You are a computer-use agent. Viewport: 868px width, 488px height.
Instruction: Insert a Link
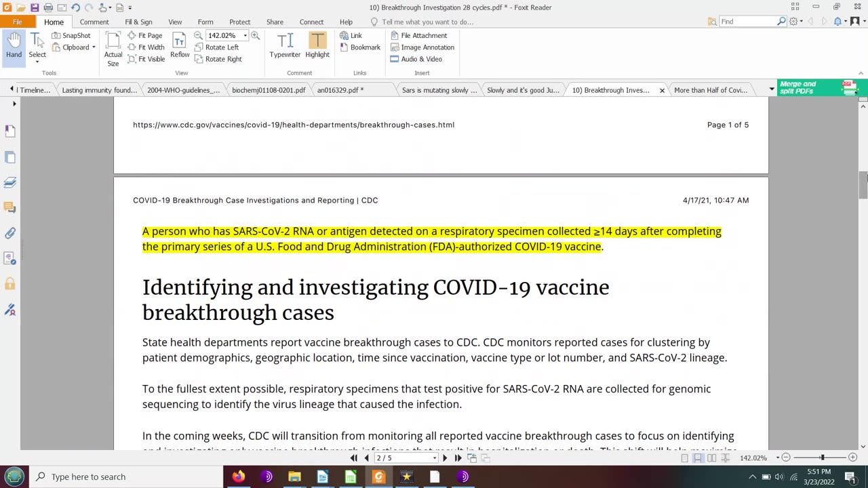point(351,35)
